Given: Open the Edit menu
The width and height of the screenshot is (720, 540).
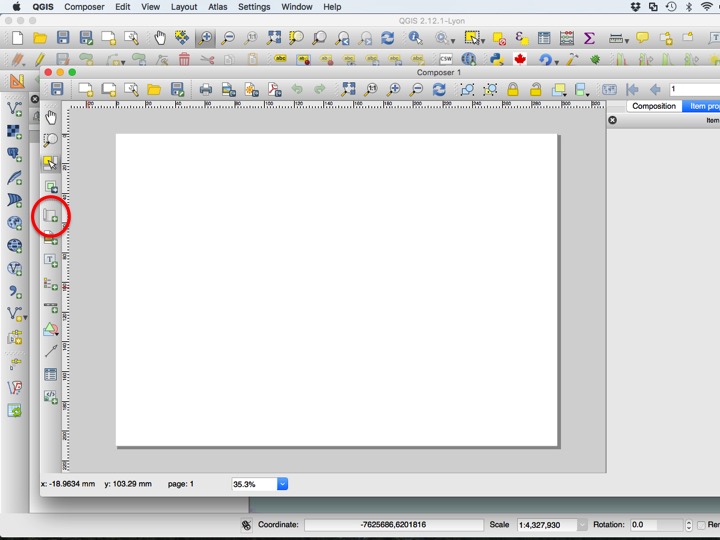Looking at the screenshot, I should coord(123,7).
